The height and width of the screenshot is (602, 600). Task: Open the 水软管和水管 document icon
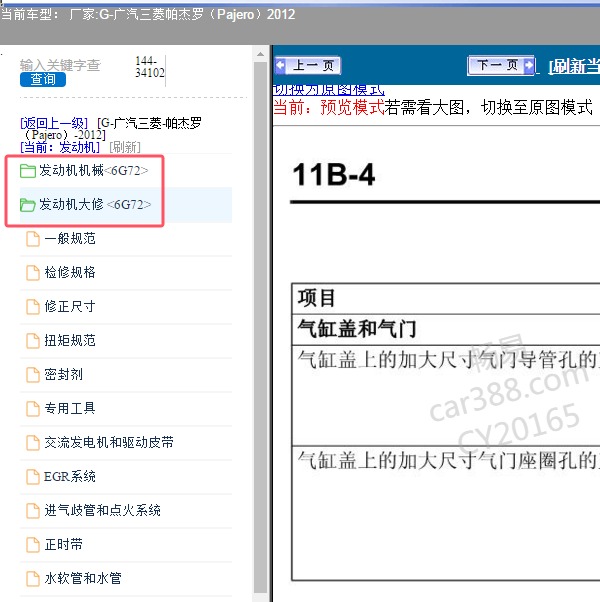(x=33, y=578)
